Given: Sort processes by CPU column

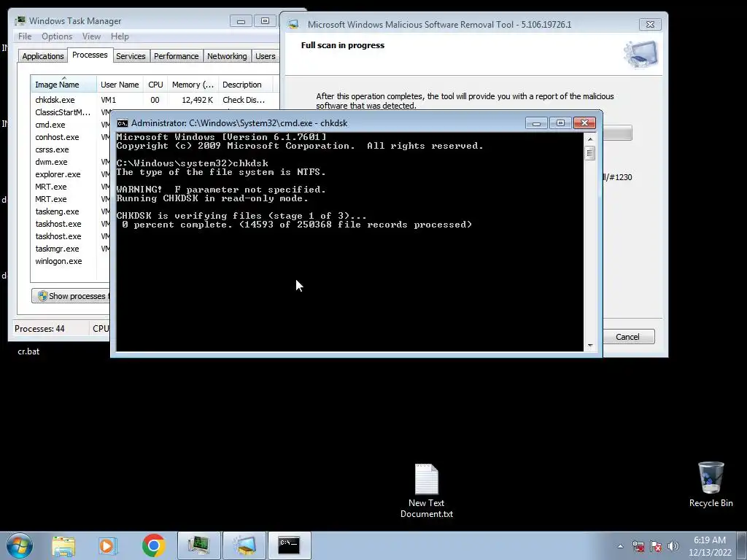Looking at the screenshot, I should click(x=155, y=85).
